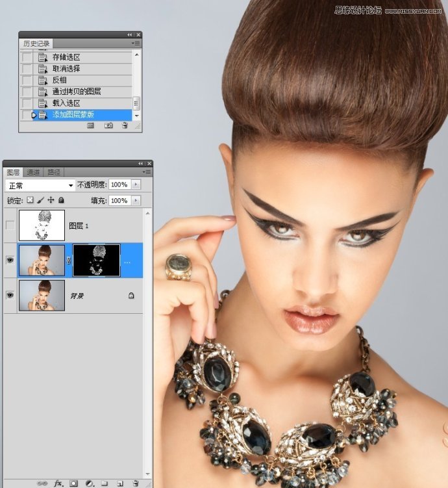
Task: Switch to the 图层 tab
Action: click(x=13, y=172)
